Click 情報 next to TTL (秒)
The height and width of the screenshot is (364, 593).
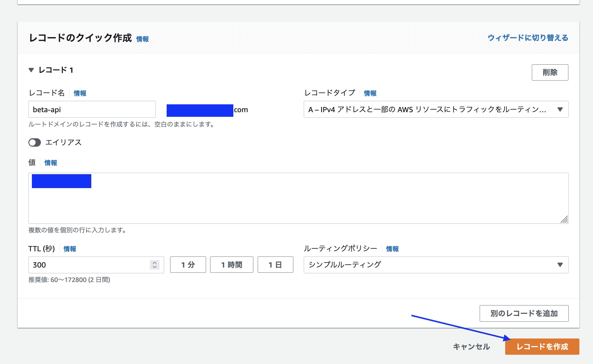pyautogui.click(x=70, y=249)
